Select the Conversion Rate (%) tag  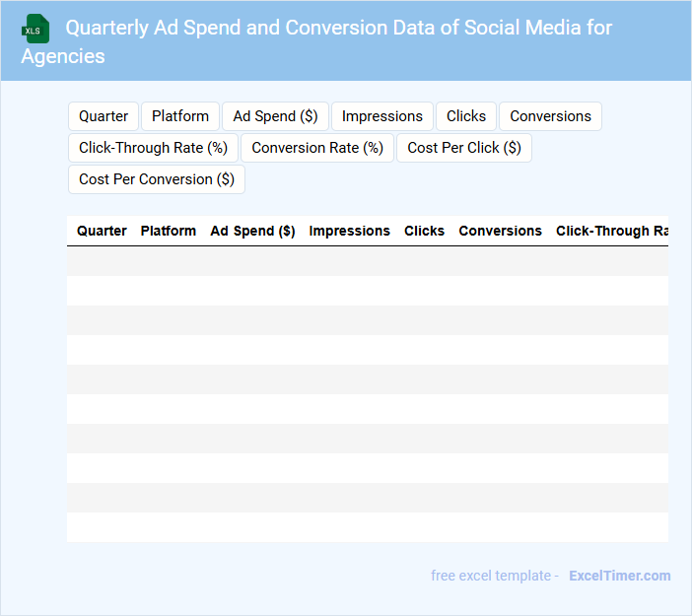point(317,148)
